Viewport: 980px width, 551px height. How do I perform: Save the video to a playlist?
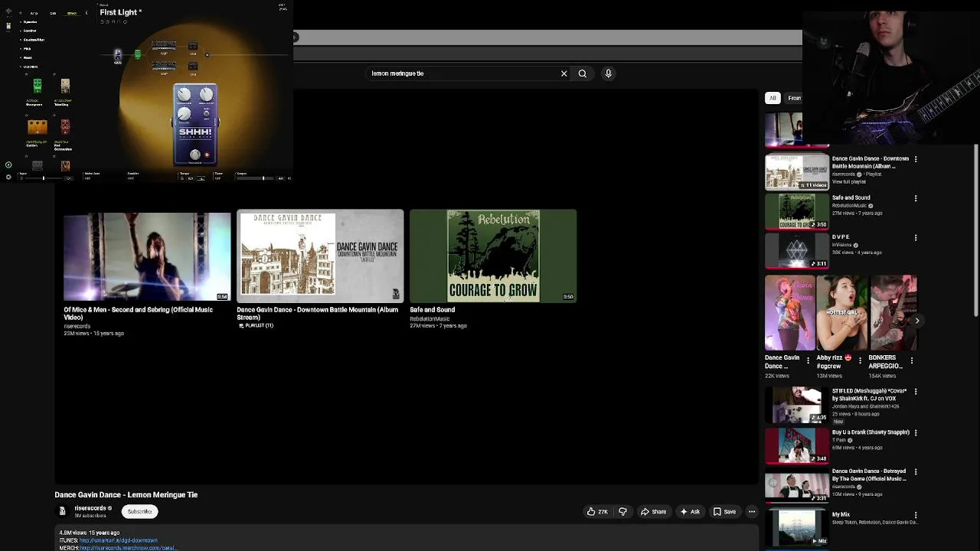tap(724, 511)
